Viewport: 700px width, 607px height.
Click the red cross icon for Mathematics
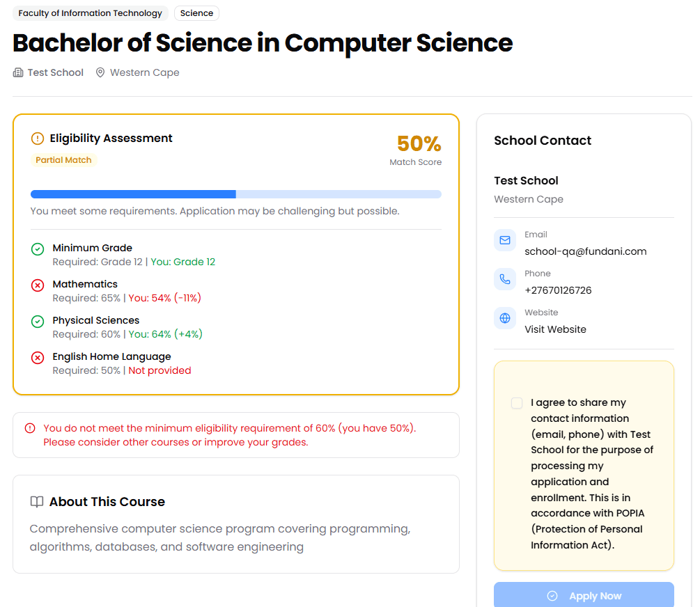pyautogui.click(x=38, y=285)
